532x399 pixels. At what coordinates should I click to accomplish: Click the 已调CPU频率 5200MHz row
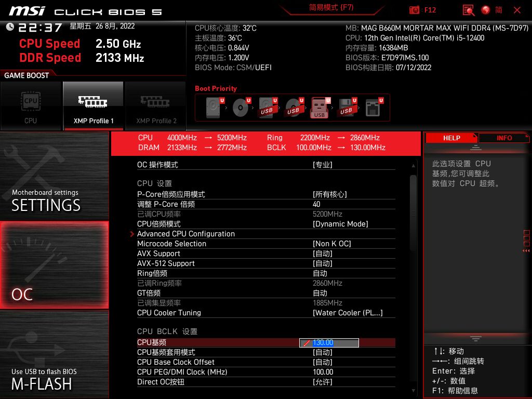pos(266,214)
